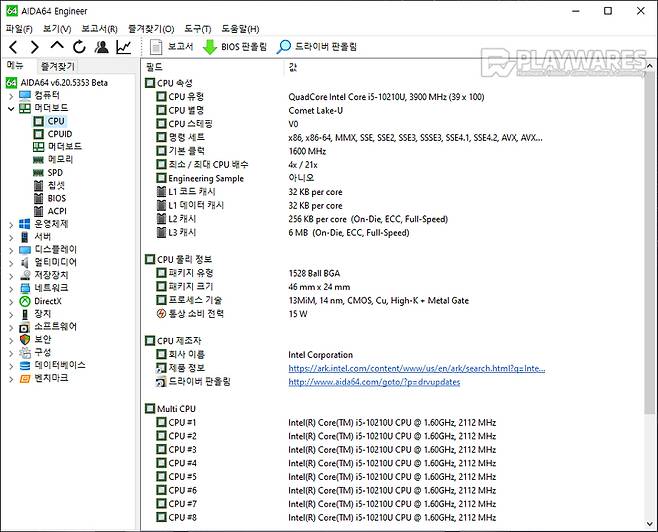Click the Forward navigation arrow

[x=34, y=47]
